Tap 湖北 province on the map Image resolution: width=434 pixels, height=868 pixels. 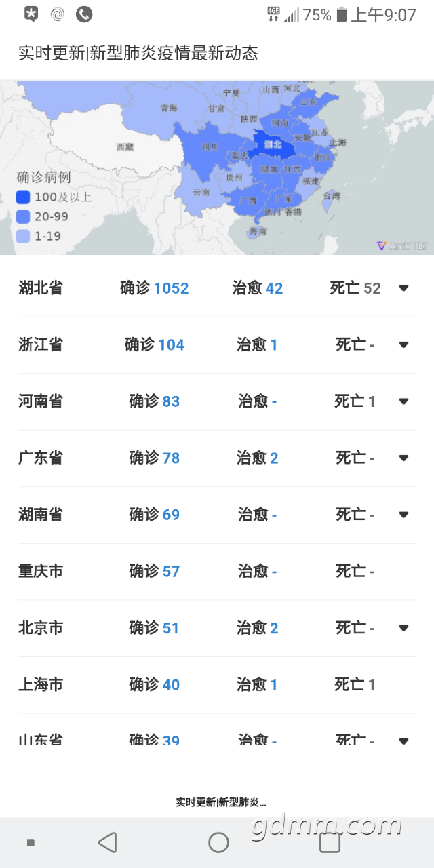(x=273, y=144)
